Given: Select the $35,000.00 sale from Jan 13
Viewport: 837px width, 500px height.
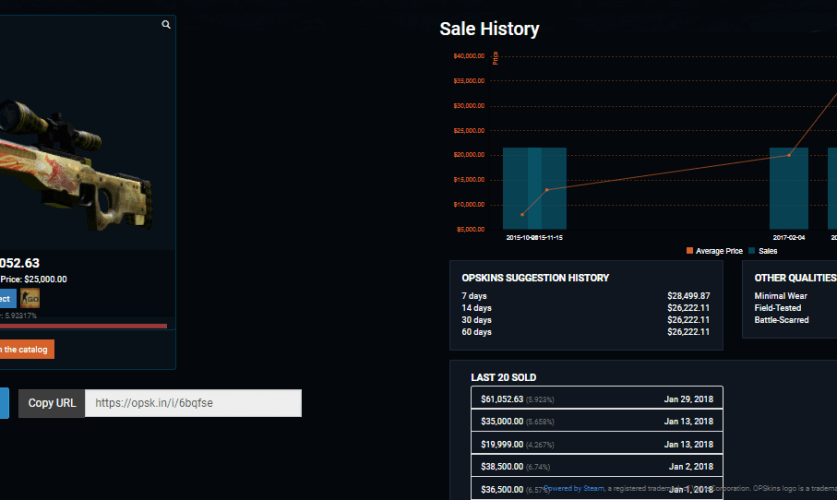Looking at the screenshot, I should click(596, 421).
